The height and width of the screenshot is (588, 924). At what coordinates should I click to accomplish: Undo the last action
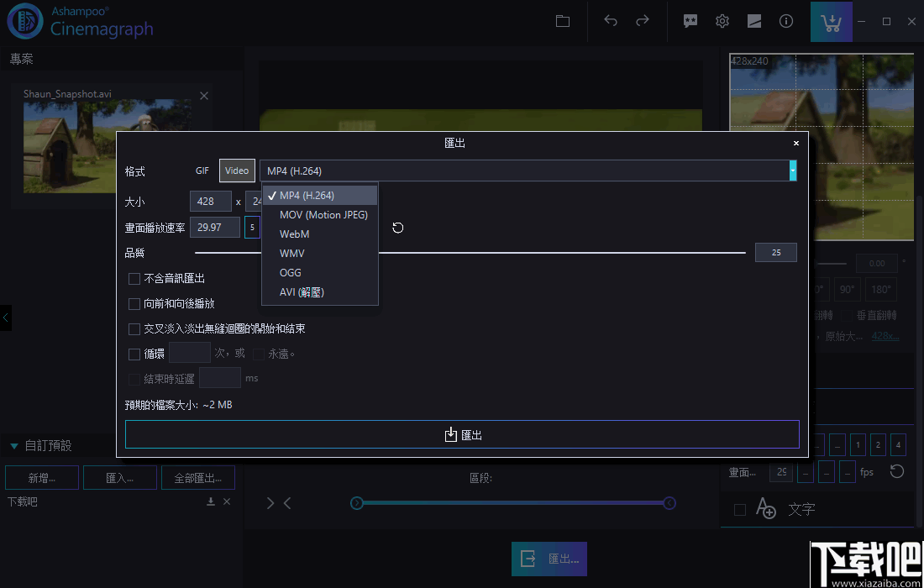[x=611, y=21]
